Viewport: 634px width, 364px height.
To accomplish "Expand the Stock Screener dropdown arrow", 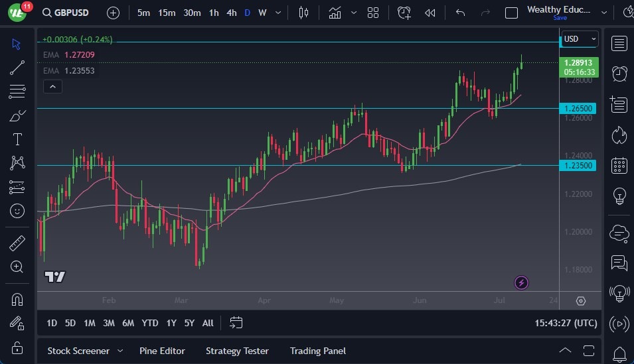I will (120, 351).
